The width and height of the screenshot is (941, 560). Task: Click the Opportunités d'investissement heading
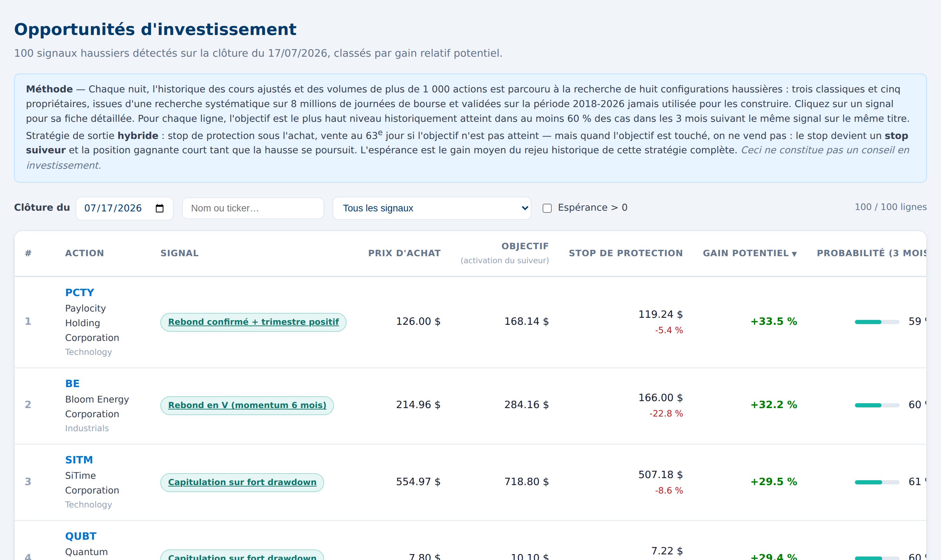coord(155,29)
